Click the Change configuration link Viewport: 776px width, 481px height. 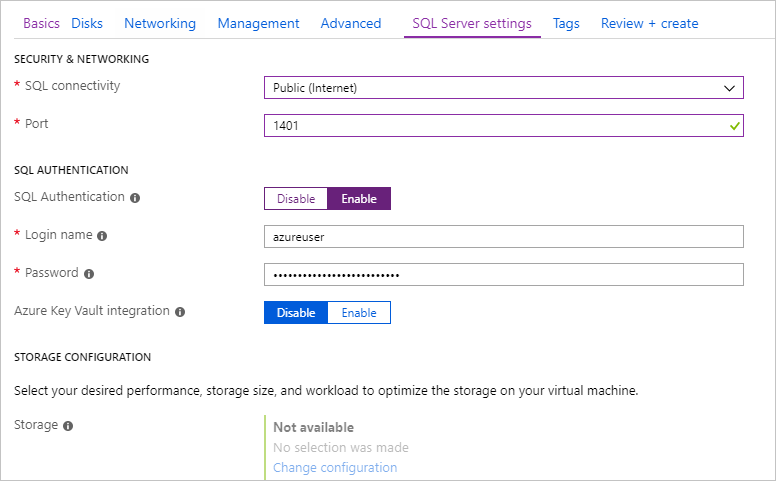pos(335,467)
